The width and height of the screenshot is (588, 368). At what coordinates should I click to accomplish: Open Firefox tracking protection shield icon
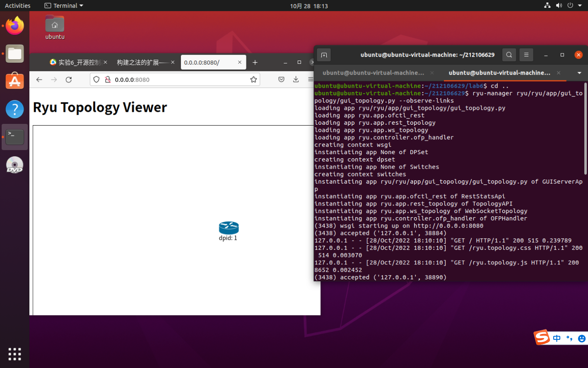[96, 80]
